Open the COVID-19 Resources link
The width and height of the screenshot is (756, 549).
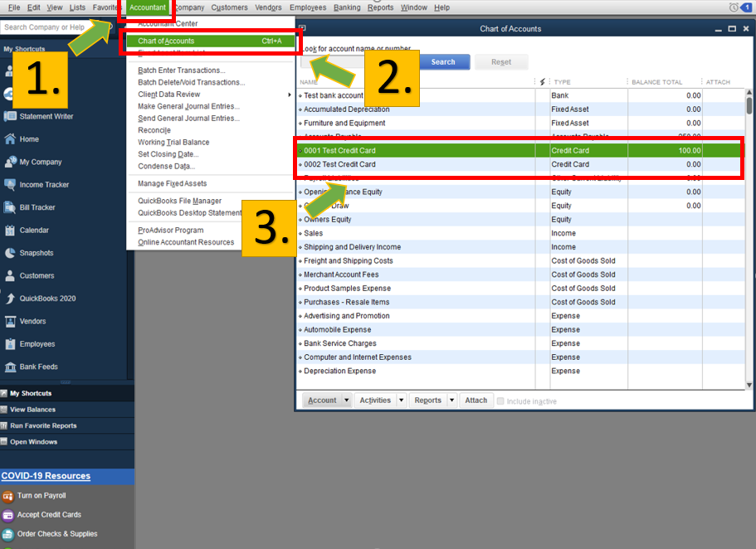point(46,476)
